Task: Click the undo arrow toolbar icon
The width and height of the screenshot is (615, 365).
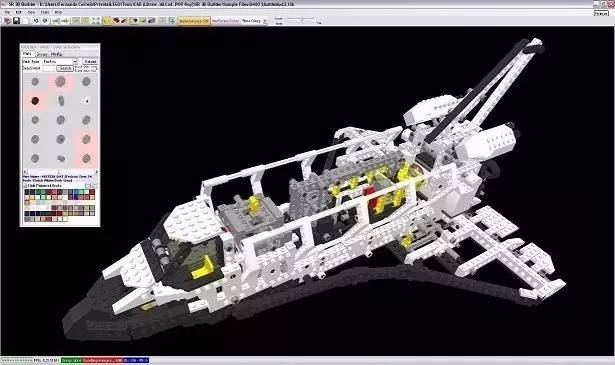Action: coord(36,20)
